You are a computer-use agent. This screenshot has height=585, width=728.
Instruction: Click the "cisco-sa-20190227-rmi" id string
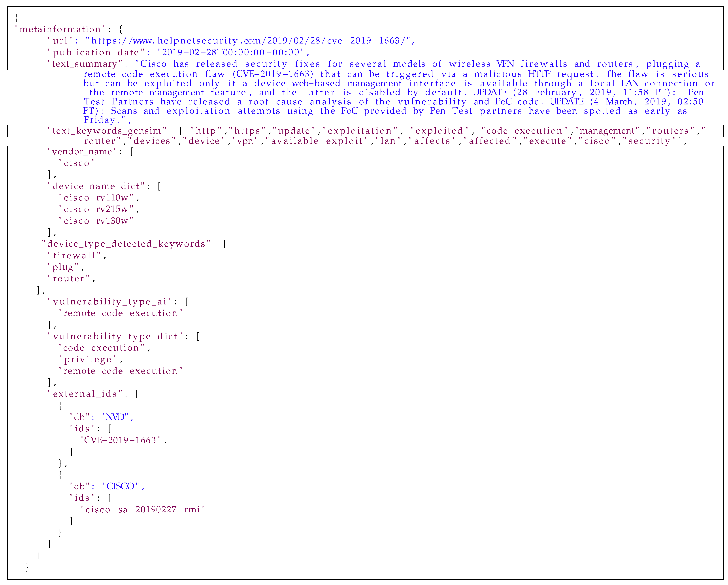coord(143,509)
